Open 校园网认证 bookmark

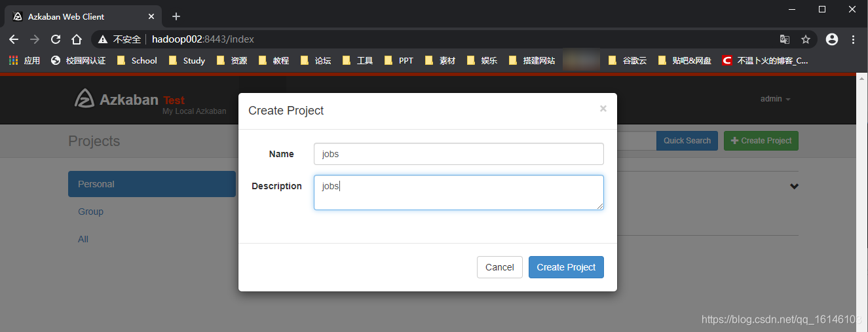pyautogui.click(x=78, y=60)
